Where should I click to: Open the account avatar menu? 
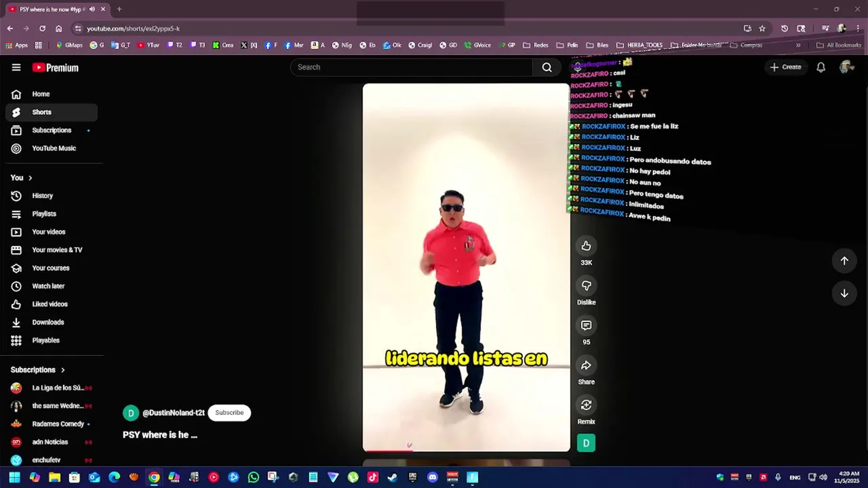[x=846, y=67]
